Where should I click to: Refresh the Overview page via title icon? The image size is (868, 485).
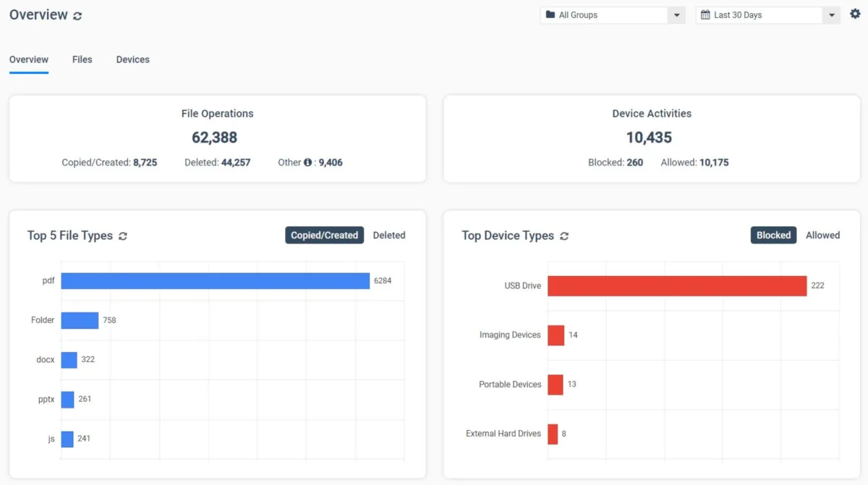tap(77, 16)
